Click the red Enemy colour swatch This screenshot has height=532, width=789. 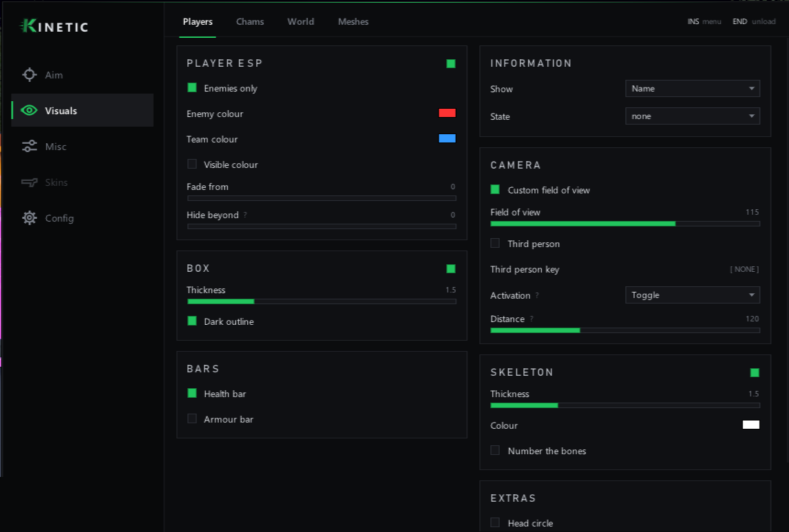point(447,113)
